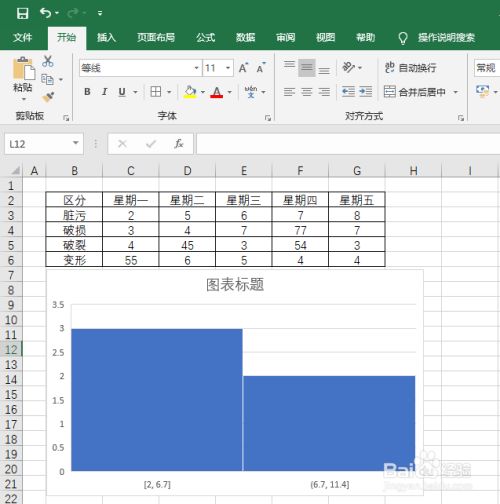Click inside the formula bar input
The image size is (500, 504).
(348, 144)
